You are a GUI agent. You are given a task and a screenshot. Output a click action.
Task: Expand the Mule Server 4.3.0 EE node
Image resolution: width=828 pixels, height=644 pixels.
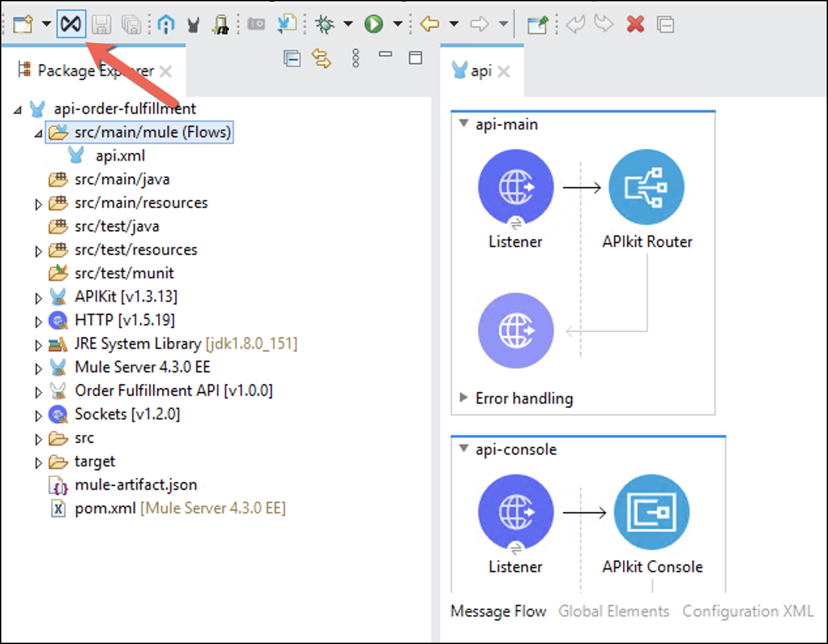point(39,369)
